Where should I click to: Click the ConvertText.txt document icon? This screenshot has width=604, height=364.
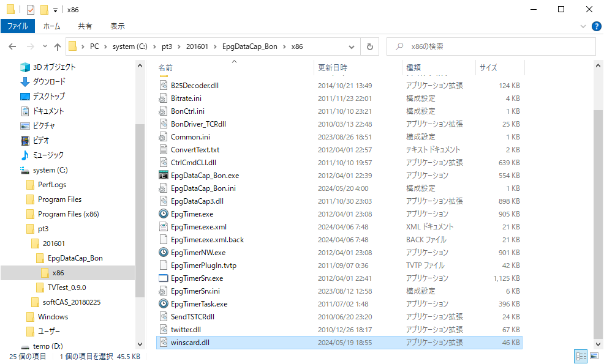click(164, 149)
